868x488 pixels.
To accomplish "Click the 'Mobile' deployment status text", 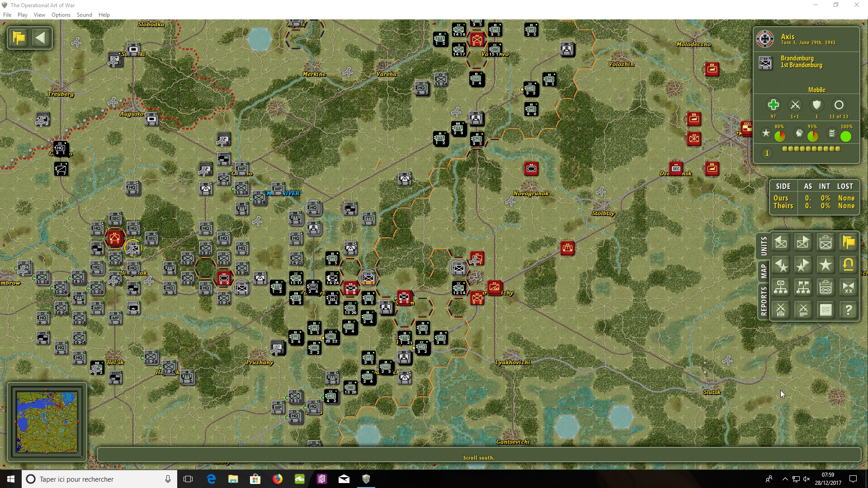I will click(816, 90).
